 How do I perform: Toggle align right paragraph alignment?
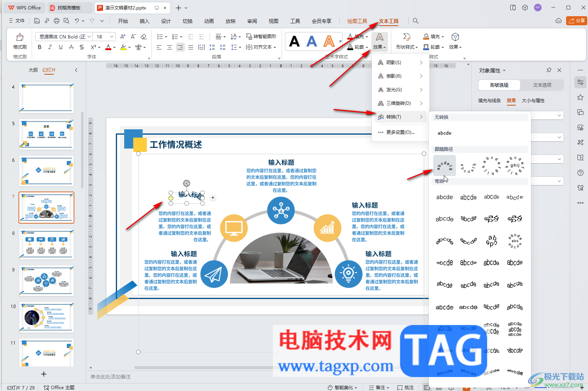[180, 47]
